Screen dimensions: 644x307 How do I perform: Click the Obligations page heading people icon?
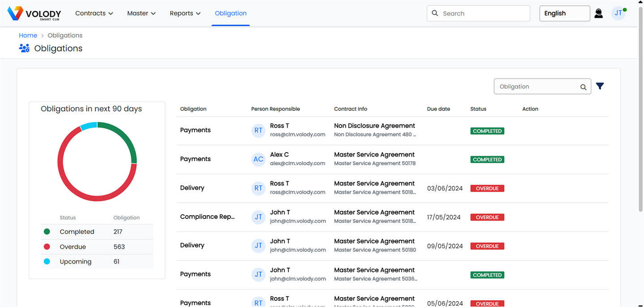point(24,48)
